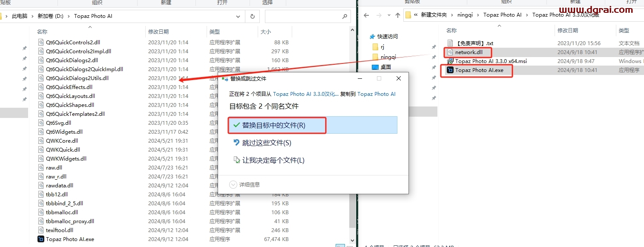Viewport: 644px width, 247px height.
Task: Select QWKQuick.dll file
Action: pos(63,149)
